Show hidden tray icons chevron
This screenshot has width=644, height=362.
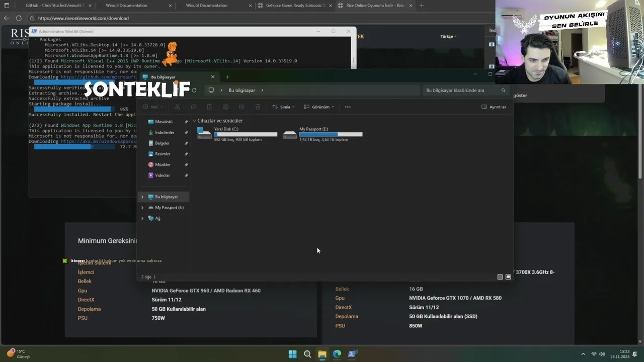click(x=583, y=354)
